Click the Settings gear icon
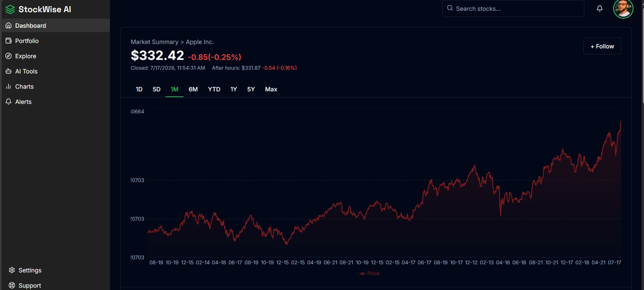Screen dimensions: 644x290 [12, 270]
